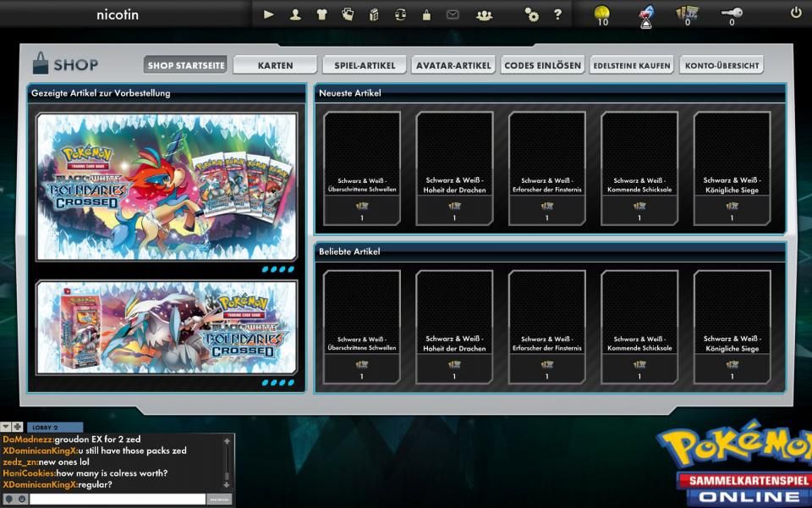Screen dimensions: 812x508
Task: Open the Konto-Übersicht button
Action: pos(721,65)
